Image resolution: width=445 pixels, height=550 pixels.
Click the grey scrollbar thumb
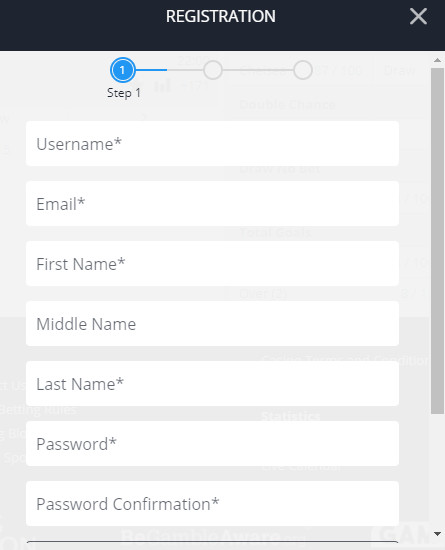[437, 241]
